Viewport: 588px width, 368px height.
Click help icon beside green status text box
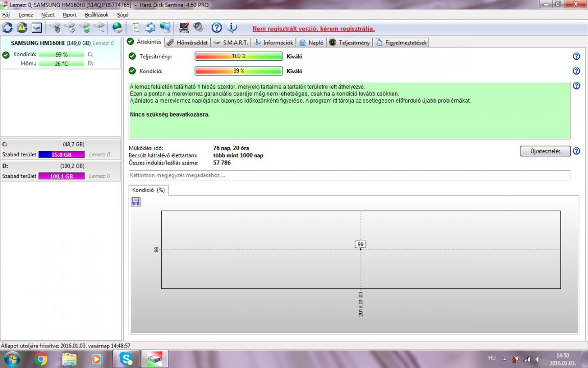click(576, 86)
